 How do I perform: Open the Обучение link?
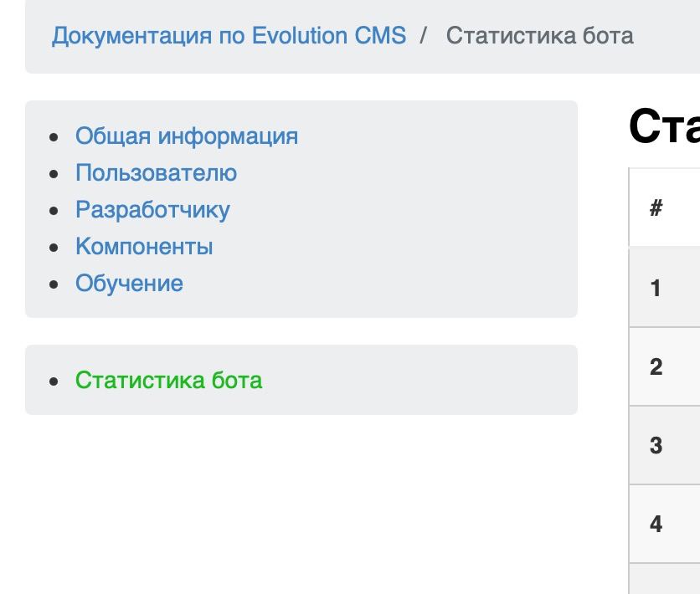129,283
